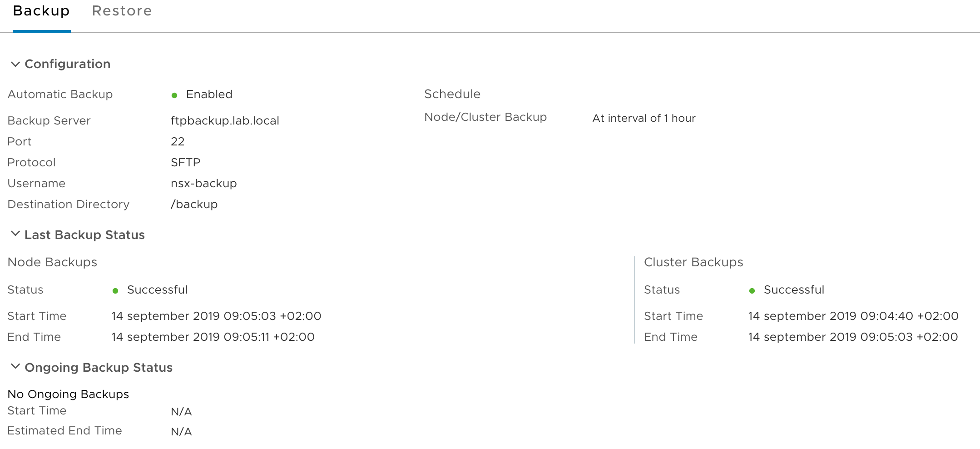Click the Node Backups start time value
980x449 pixels.
216,316
